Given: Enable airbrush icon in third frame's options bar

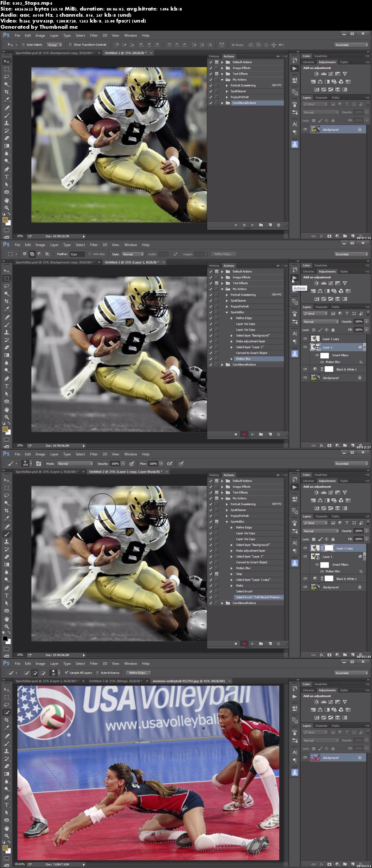Looking at the screenshot, I should point(169,463).
